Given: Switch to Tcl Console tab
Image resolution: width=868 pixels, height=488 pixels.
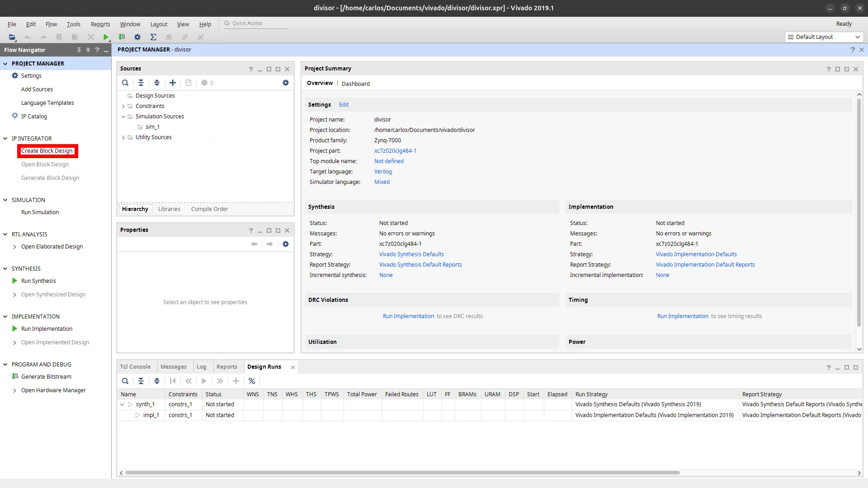Looking at the screenshot, I should (135, 367).
